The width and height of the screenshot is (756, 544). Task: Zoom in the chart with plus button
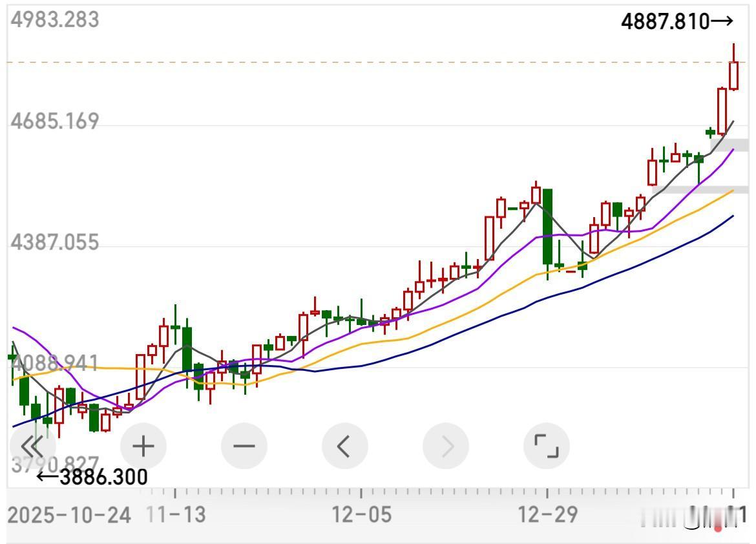coord(143,446)
